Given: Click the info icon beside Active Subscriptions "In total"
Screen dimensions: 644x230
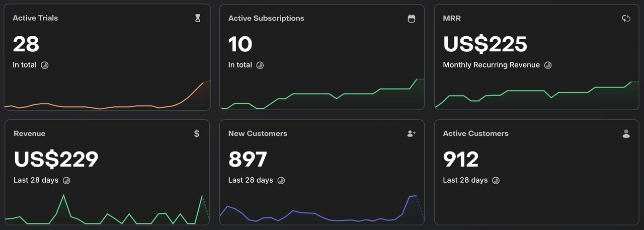Looking at the screenshot, I should pyautogui.click(x=260, y=65).
